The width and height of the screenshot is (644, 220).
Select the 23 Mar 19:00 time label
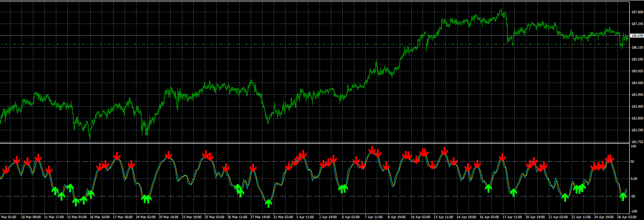192,217
